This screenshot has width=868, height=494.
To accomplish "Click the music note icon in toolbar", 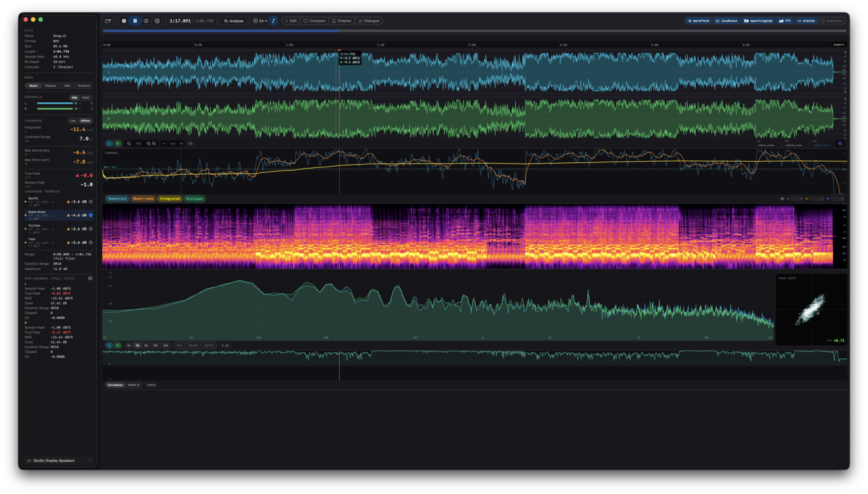I will pyautogui.click(x=273, y=20).
